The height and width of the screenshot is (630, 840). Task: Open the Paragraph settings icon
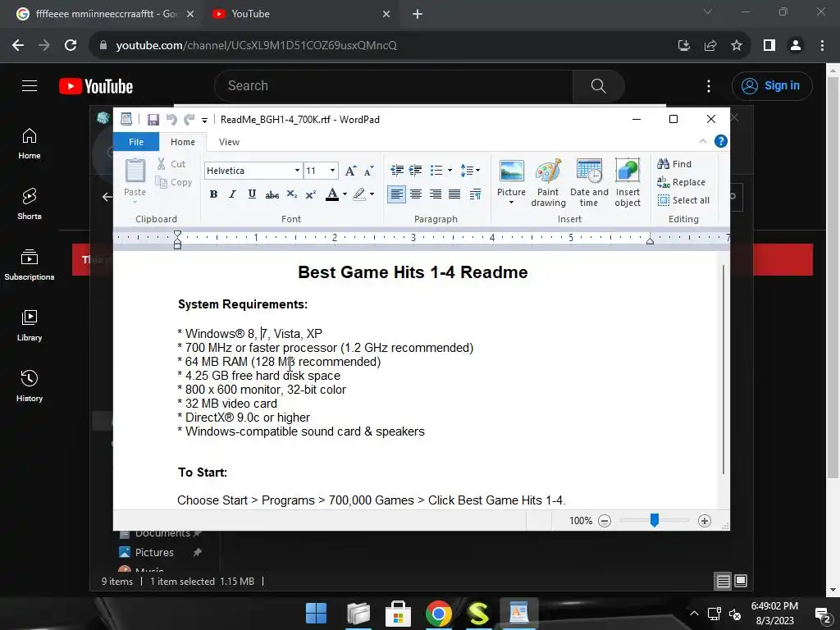(x=475, y=194)
